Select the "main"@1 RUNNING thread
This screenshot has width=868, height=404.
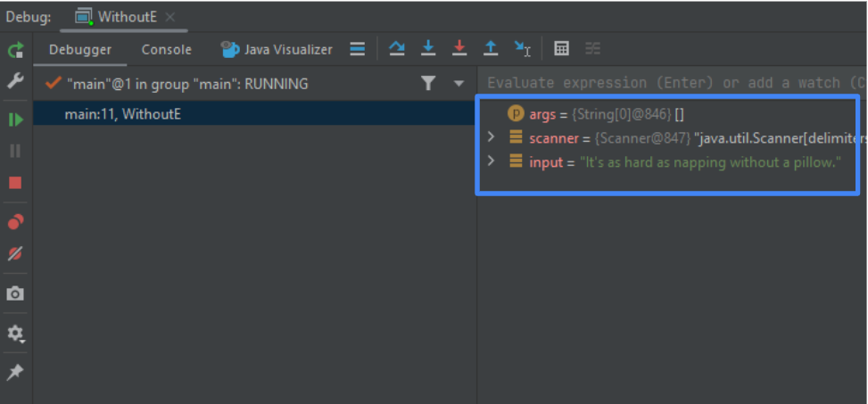coord(187,84)
